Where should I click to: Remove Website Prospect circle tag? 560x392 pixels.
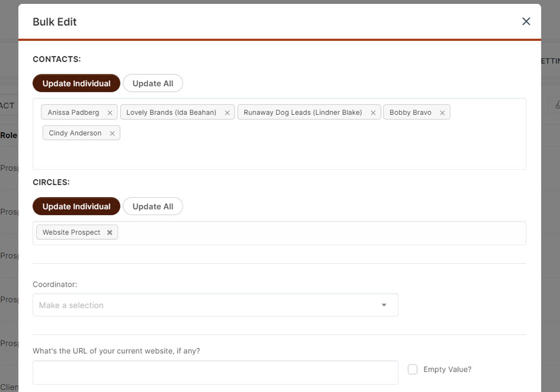(x=110, y=232)
